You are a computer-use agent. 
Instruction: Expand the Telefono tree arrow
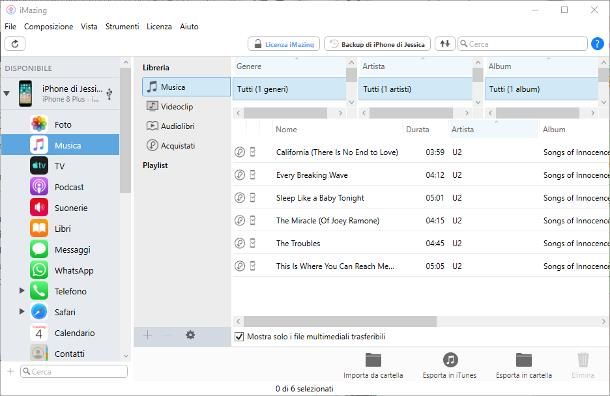point(21,291)
